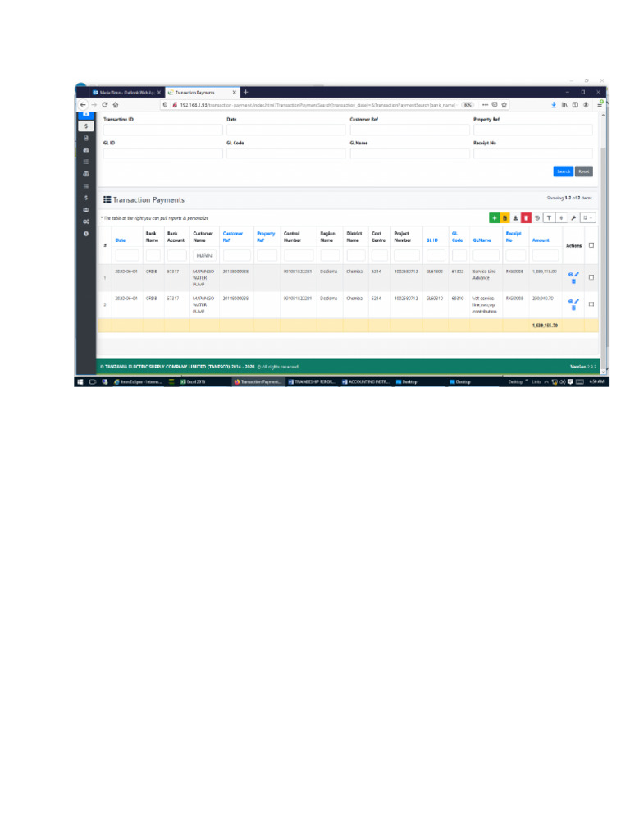Screen dimensions: 630x840
Task: Reload the page with the refresh icon
Action: [x=105, y=105]
